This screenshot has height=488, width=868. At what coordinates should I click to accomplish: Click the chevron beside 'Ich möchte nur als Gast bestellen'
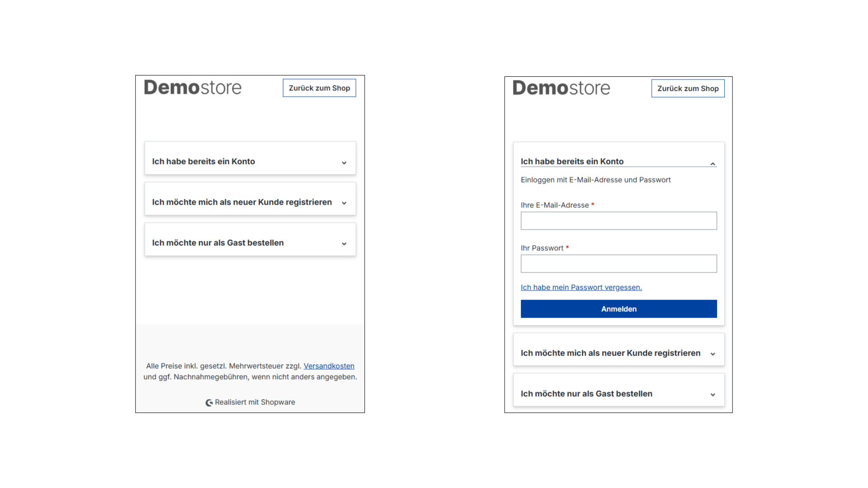coord(344,244)
